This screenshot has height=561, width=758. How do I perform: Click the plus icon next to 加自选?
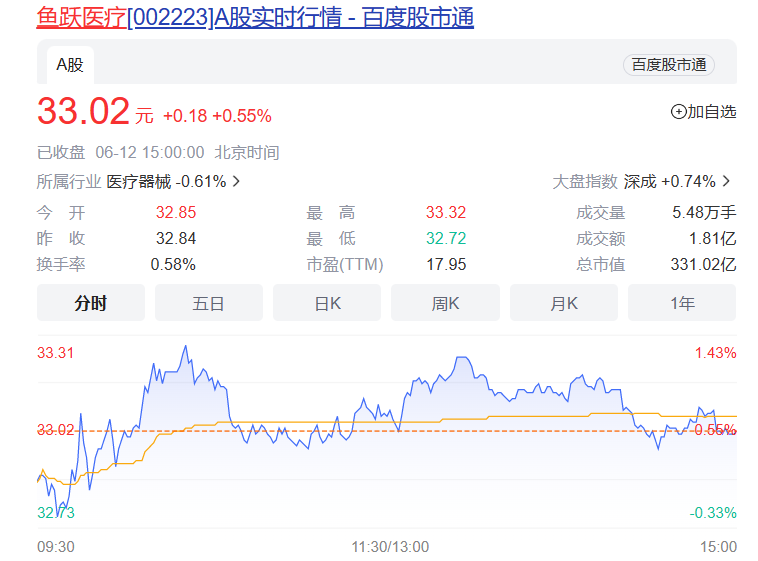click(678, 112)
